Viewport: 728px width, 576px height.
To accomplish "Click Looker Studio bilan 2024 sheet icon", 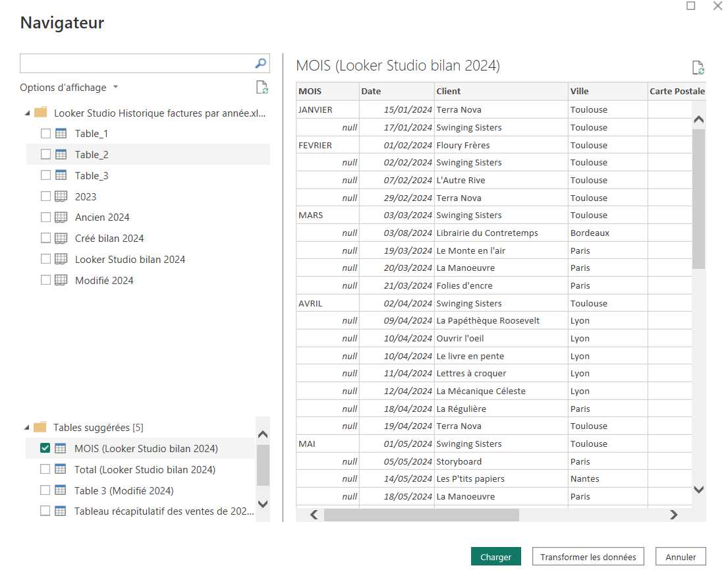I will 61,259.
